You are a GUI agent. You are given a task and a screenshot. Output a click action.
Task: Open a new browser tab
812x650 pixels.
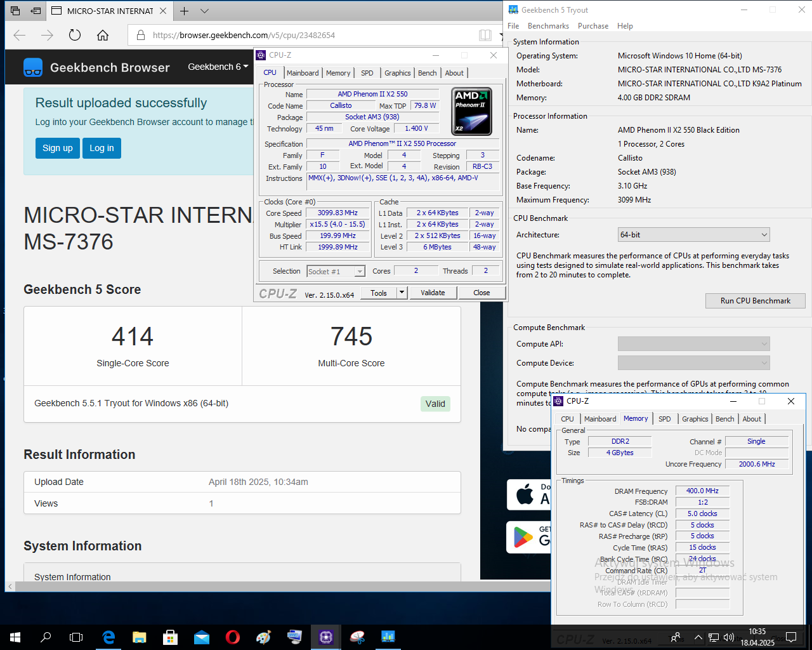pyautogui.click(x=184, y=11)
